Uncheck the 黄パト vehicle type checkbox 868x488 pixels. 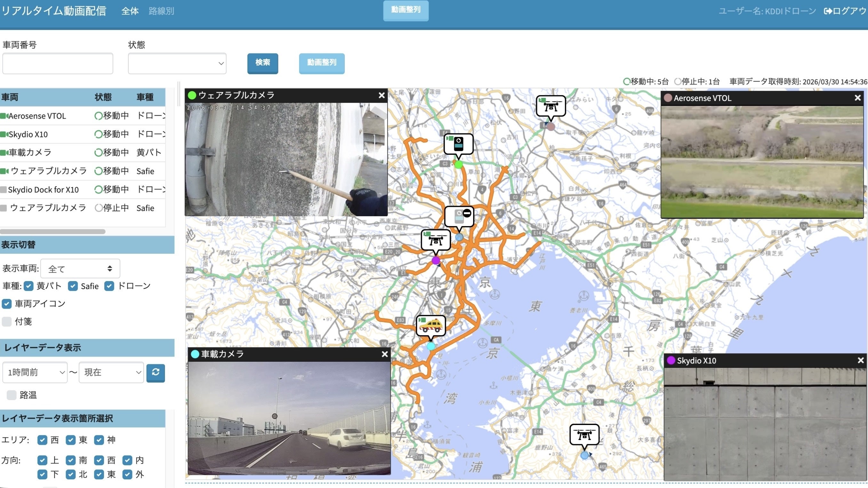tap(28, 286)
